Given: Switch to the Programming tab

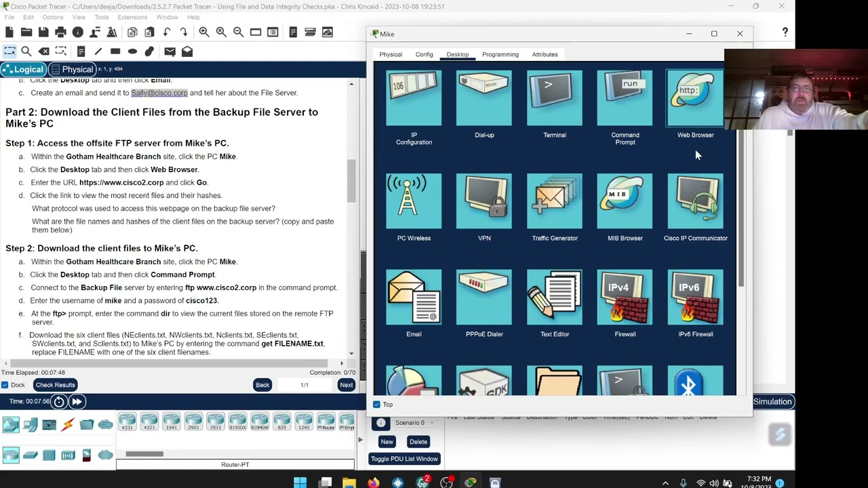Looking at the screenshot, I should point(500,54).
